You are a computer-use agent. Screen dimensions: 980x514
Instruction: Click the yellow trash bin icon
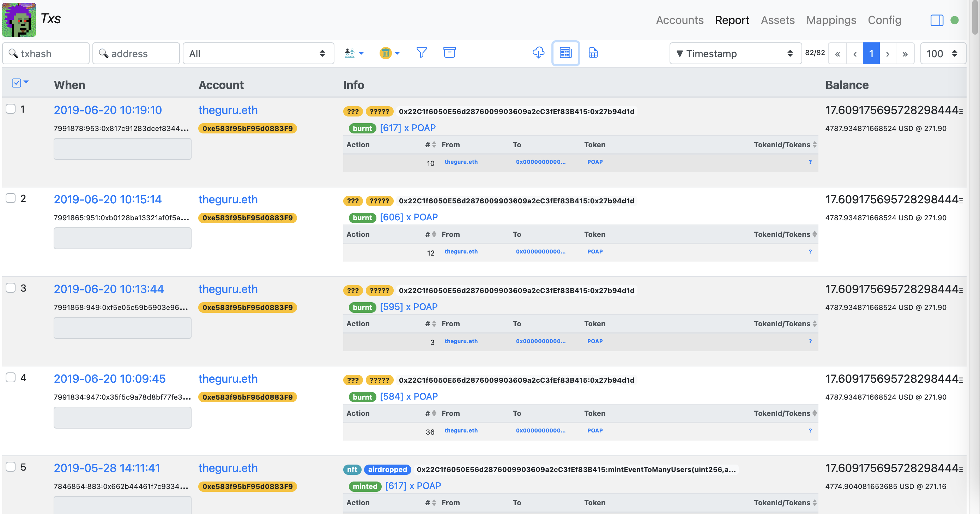tap(385, 53)
